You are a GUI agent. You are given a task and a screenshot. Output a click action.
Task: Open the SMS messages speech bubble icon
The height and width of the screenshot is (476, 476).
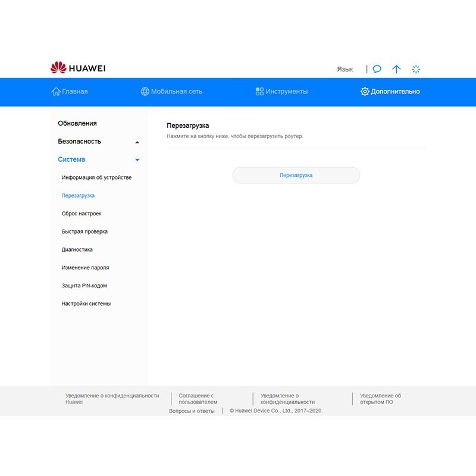[x=377, y=69]
